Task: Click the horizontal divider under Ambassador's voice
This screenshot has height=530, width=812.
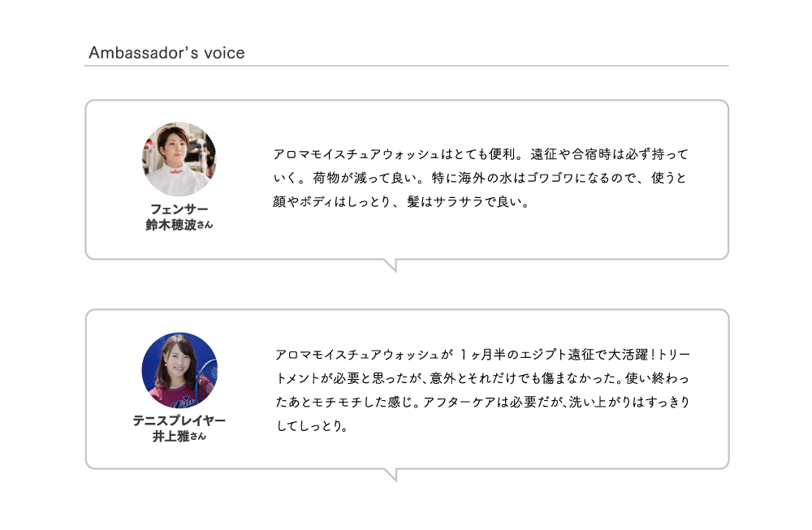Action: click(x=407, y=66)
